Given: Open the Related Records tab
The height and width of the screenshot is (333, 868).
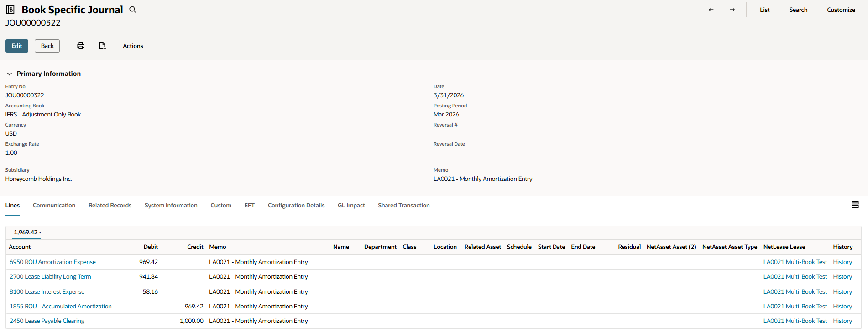Looking at the screenshot, I should (110, 206).
